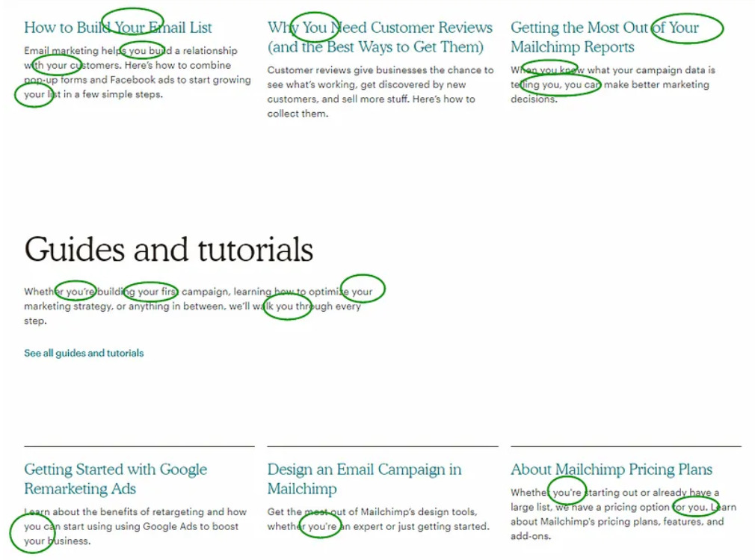Screen dimensions: 755x560
Task: Click text 'Whether you're building your first campaign'
Action: [126, 292]
